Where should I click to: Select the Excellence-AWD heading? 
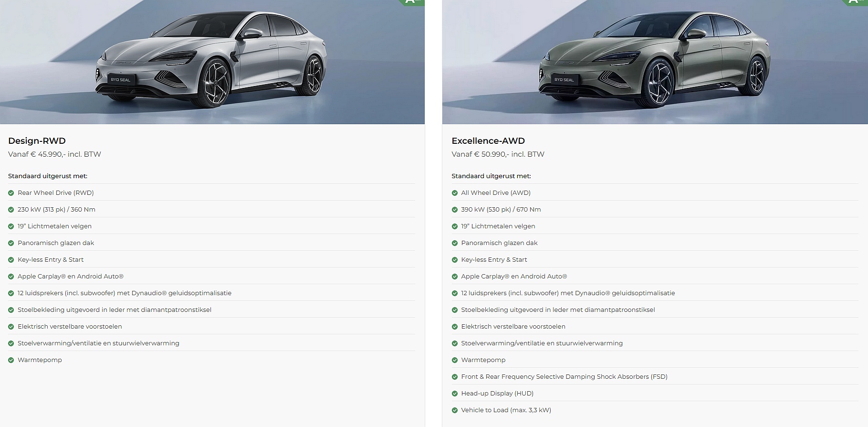click(488, 141)
